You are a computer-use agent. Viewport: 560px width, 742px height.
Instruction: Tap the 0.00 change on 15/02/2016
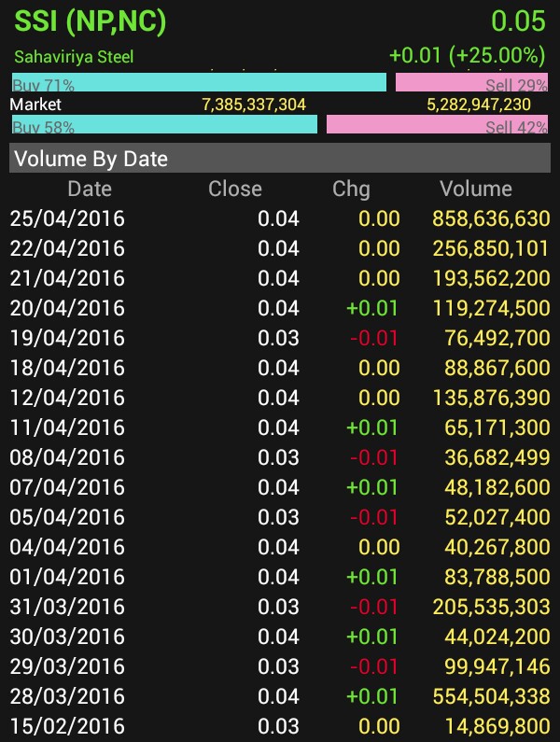coord(379,725)
